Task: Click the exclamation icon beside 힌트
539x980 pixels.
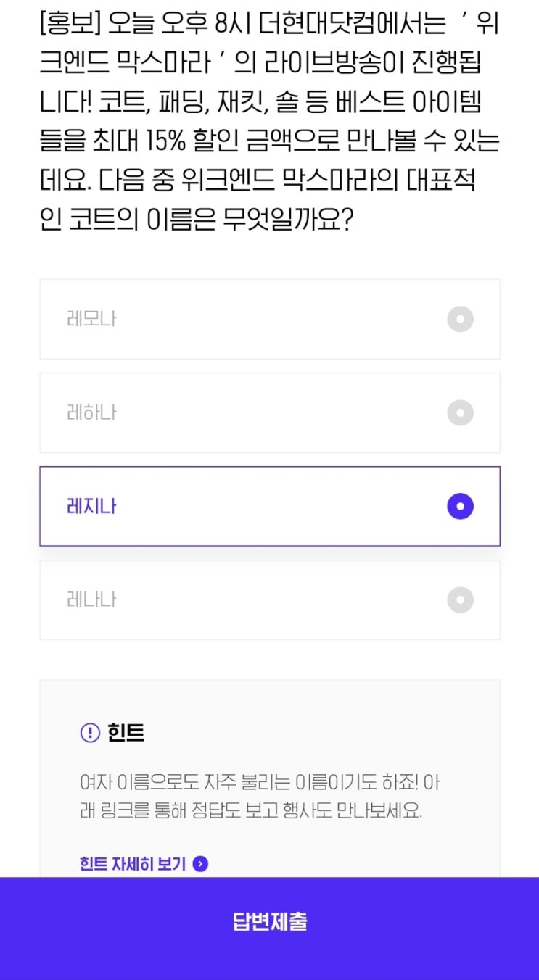Action: tap(89, 733)
